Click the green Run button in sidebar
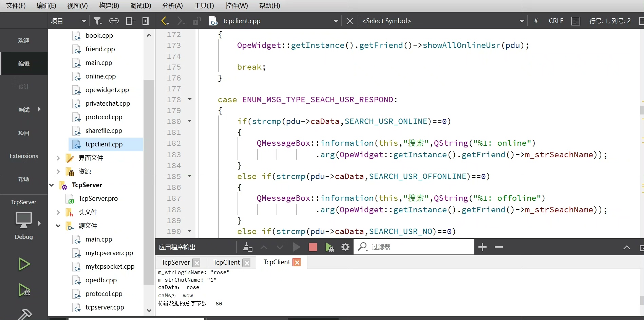This screenshot has height=320, width=644. (24, 264)
